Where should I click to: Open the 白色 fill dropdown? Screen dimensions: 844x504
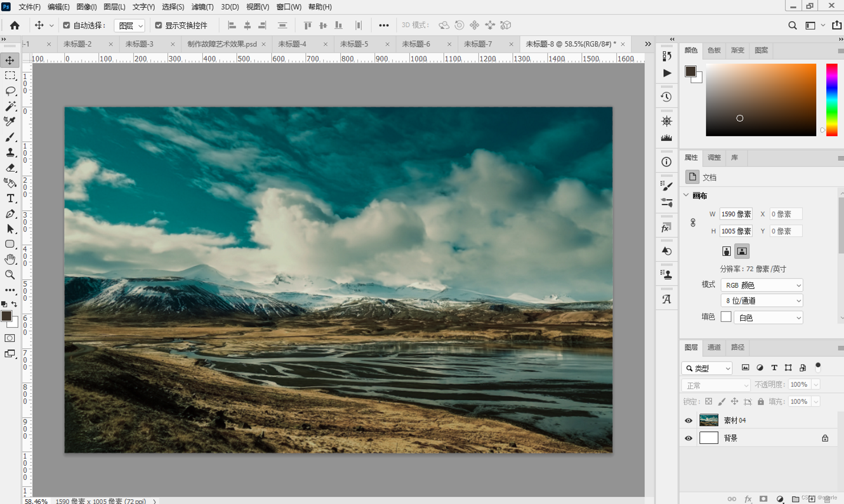[768, 318]
